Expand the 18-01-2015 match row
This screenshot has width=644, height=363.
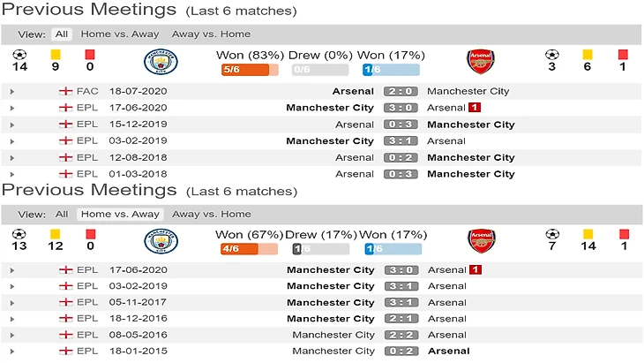[x=11, y=352]
